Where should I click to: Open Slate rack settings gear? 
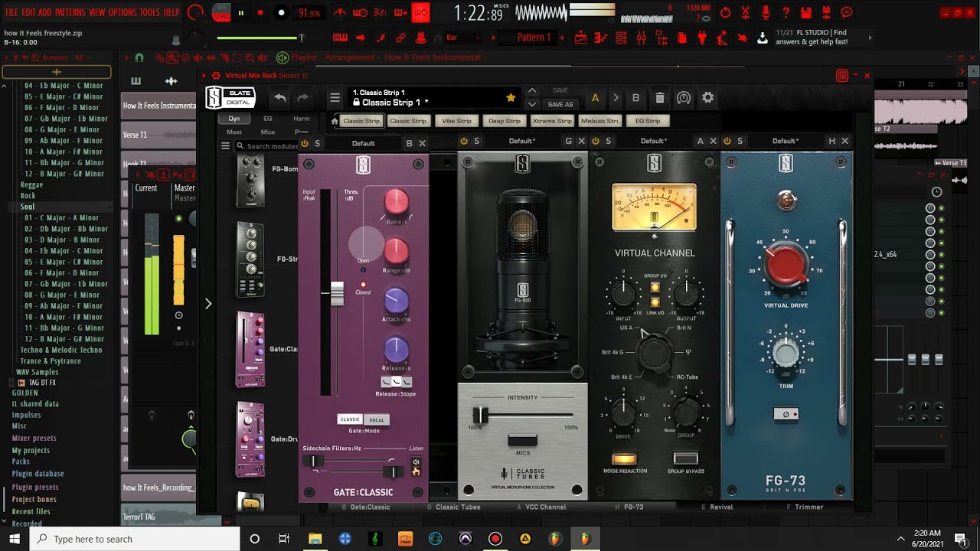tap(708, 98)
